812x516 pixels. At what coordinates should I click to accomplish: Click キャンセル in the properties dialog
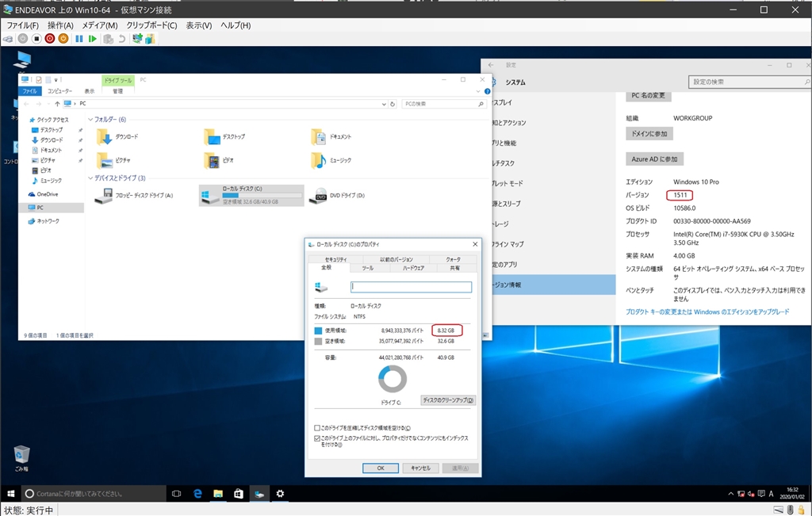[420, 468]
